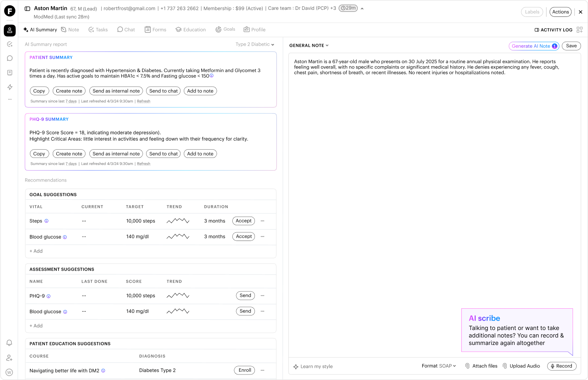Open more options for the Steps goal row

pos(263,221)
